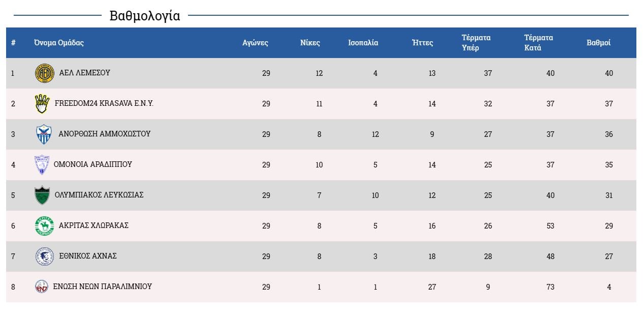Click the ΑΕΛ ΛΕΜΕΣΟΥ team crest
This screenshot has height=313, width=644.
point(44,73)
